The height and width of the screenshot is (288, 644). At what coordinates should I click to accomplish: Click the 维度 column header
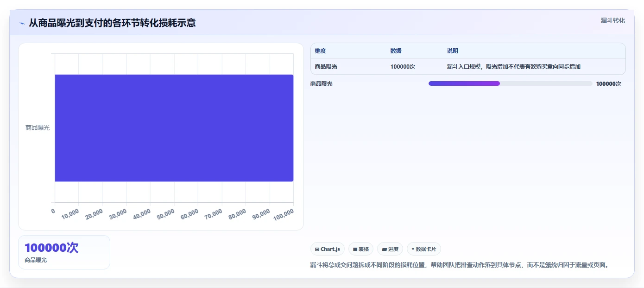pyautogui.click(x=320, y=51)
